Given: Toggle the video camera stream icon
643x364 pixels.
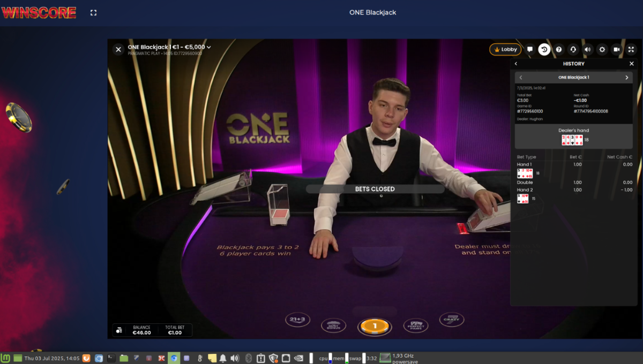Looking at the screenshot, I should point(617,49).
